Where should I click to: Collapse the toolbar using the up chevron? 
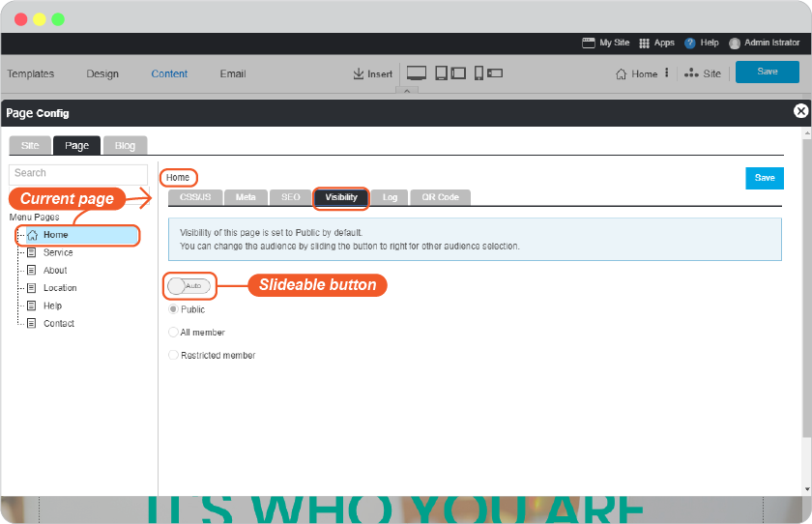pyautogui.click(x=407, y=91)
